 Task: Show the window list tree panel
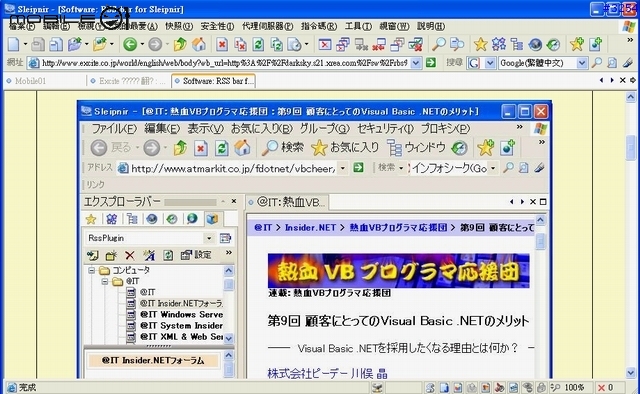pyautogui.click(x=517, y=44)
